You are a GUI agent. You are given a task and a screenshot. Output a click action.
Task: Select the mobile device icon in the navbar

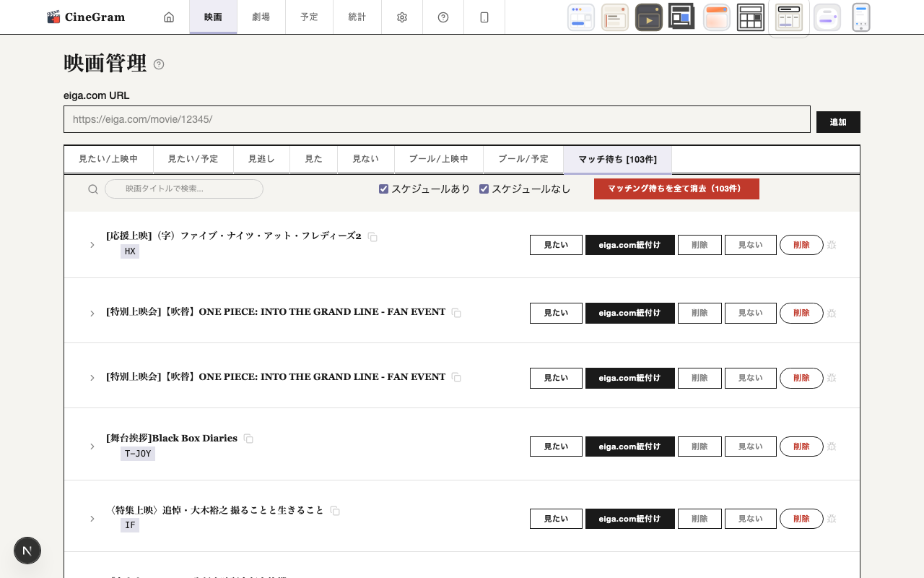[484, 17]
